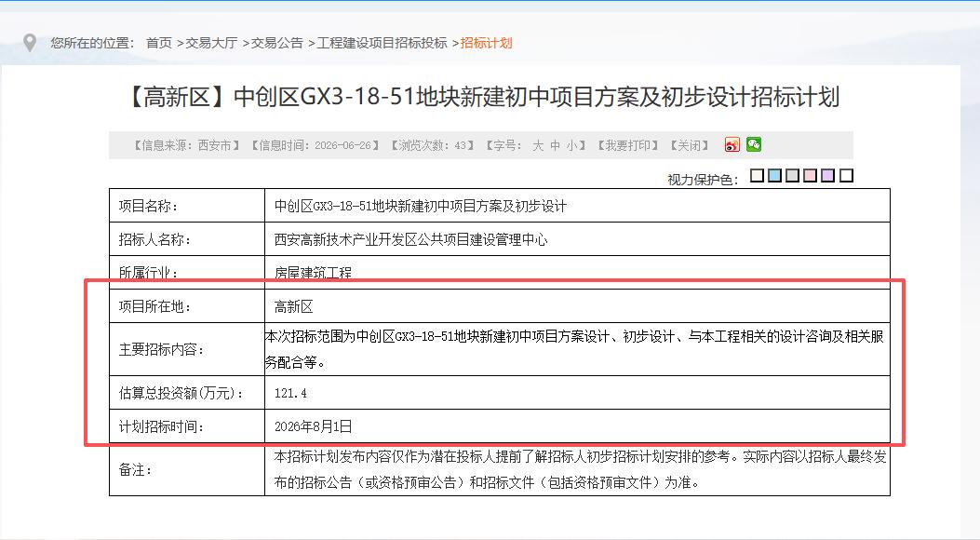Share page via WeChat icon

(754, 144)
